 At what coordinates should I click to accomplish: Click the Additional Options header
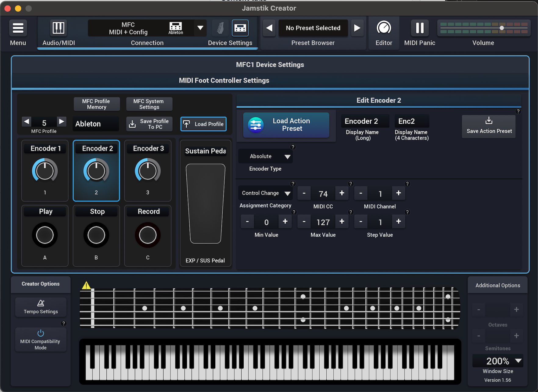tap(498, 285)
